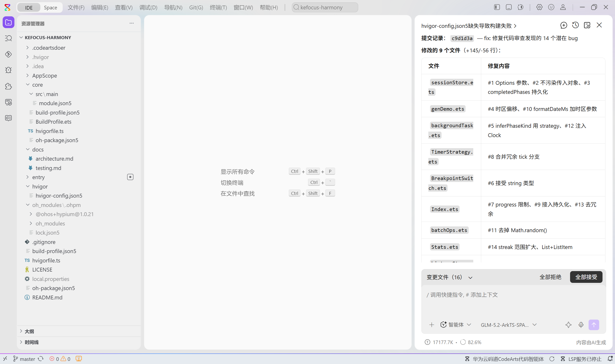Open the 变更文件 (16) dropdown
615x364 pixels.
[449, 277]
